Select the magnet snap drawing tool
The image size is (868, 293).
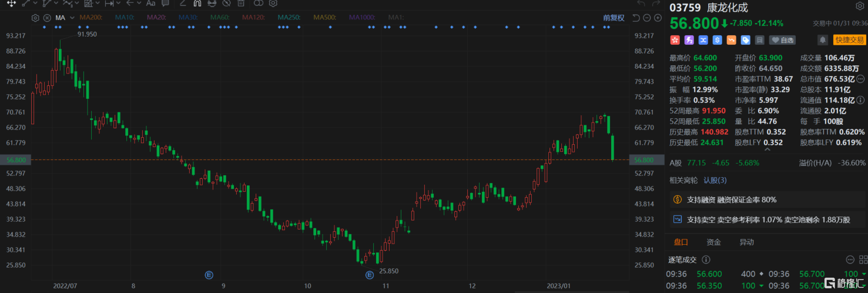click(197, 3)
